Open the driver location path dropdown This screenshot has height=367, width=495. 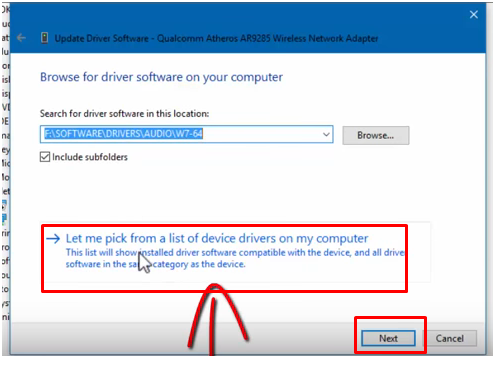(326, 134)
